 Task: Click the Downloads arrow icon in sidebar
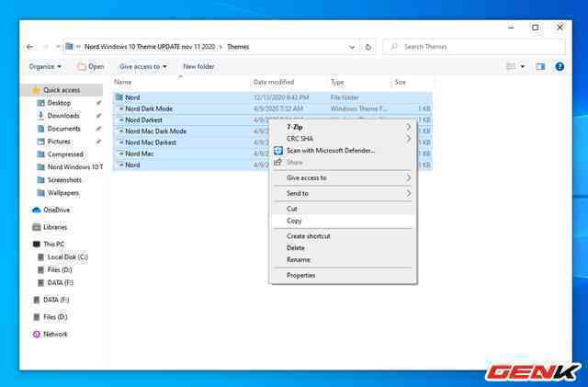click(x=40, y=116)
